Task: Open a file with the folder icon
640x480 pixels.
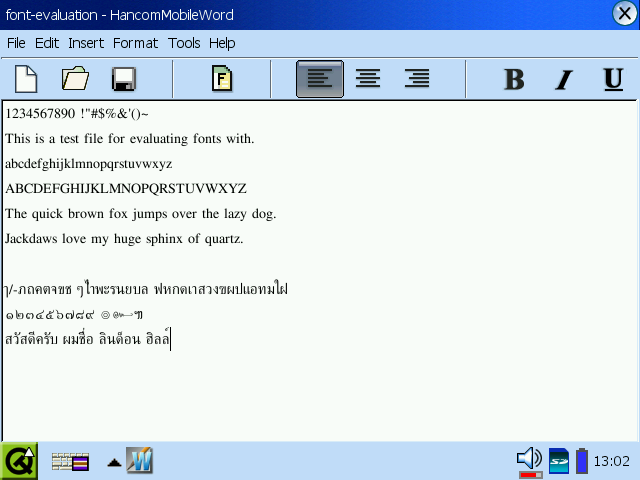Action: tap(75, 79)
